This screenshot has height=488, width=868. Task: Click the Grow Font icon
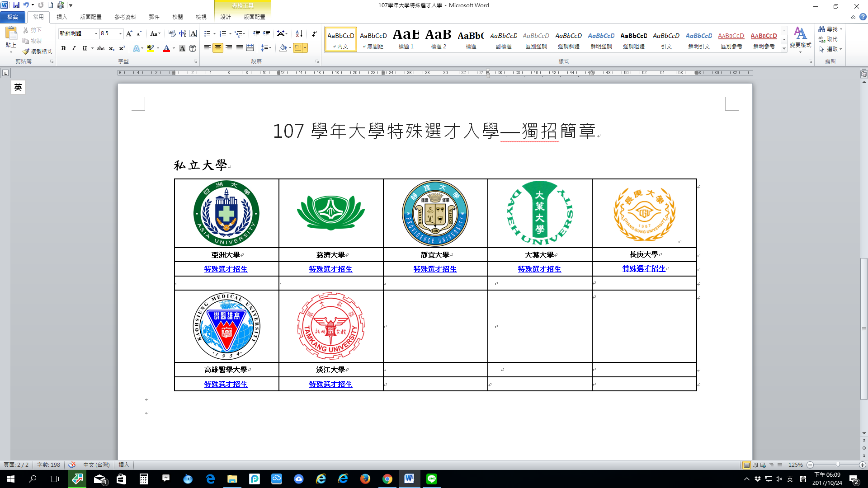pos(129,33)
